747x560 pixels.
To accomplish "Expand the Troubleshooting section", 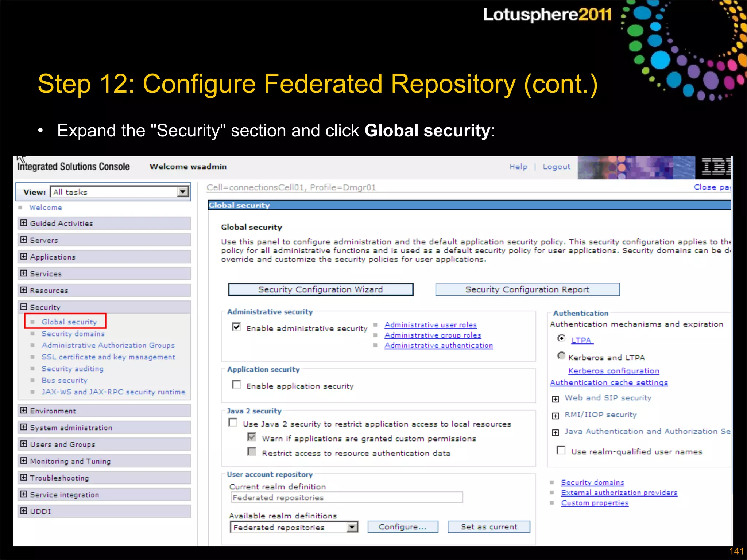I will [x=24, y=477].
